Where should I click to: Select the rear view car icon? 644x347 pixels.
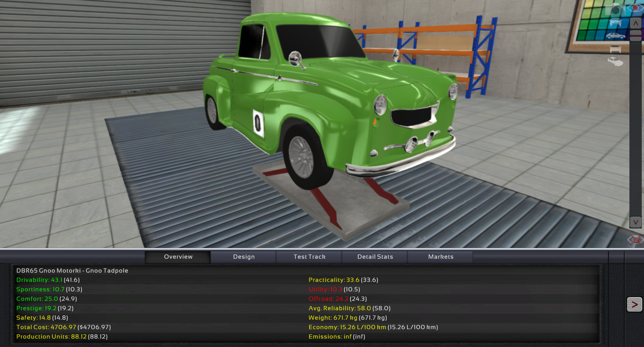[x=615, y=49]
